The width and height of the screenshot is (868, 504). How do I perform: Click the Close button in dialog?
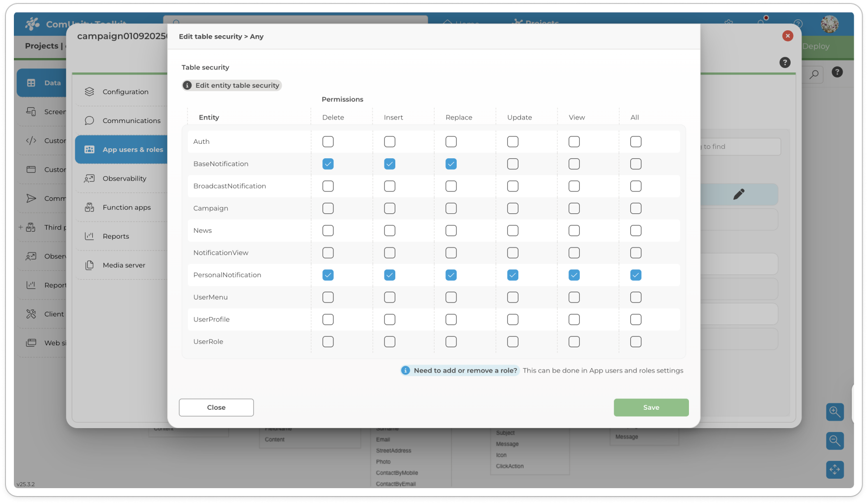tap(216, 407)
